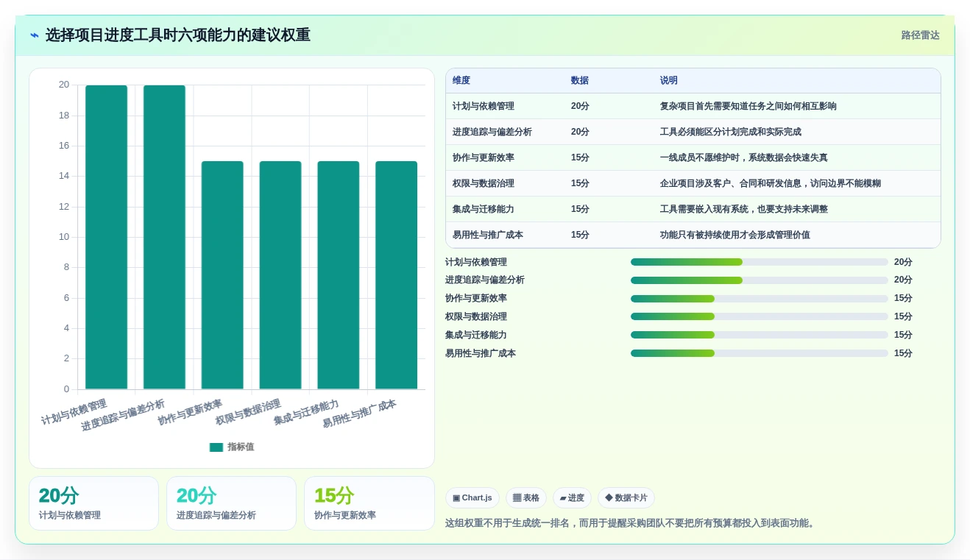Select table cell 进度追踪与偏差分析
970x560 pixels.
[x=492, y=132]
